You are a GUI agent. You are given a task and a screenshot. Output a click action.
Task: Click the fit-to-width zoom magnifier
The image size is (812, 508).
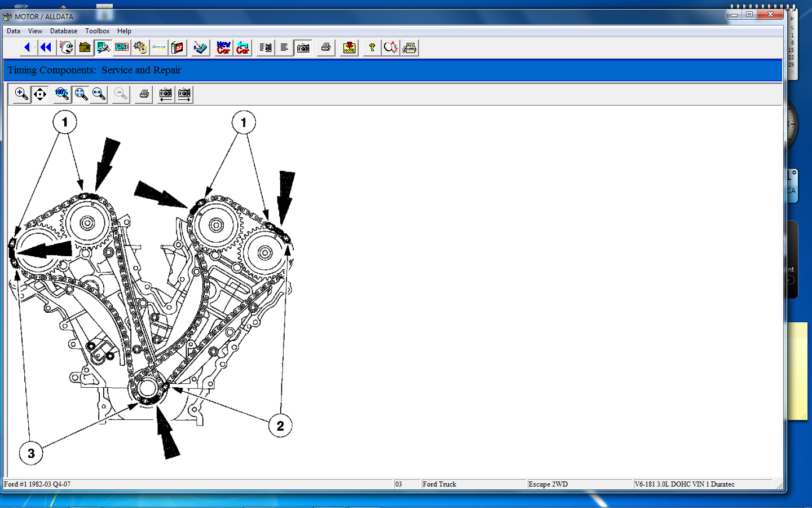pyautogui.click(x=99, y=94)
